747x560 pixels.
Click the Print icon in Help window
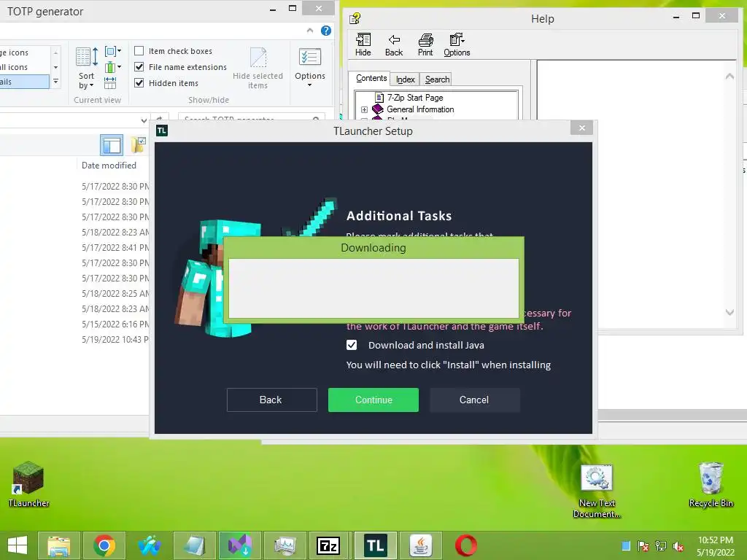[x=425, y=44]
